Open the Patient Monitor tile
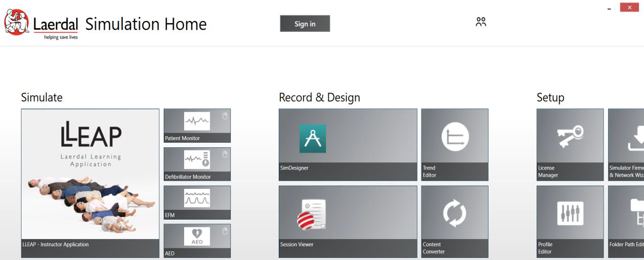The height and width of the screenshot is (260, 644). click(197, 125)
